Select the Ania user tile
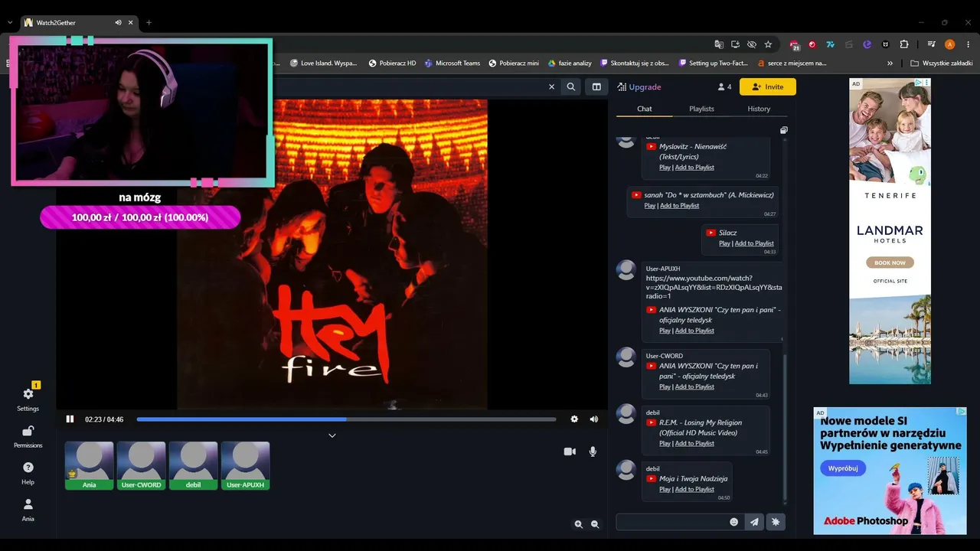The height and width of the screenshot is (551, 980). tap(90, 465)
